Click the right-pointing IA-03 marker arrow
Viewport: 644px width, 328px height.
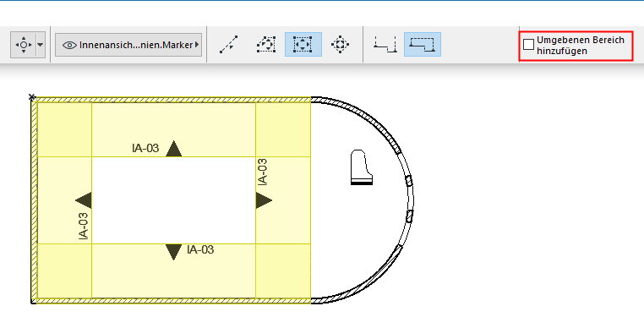click(x=264, y=200)
